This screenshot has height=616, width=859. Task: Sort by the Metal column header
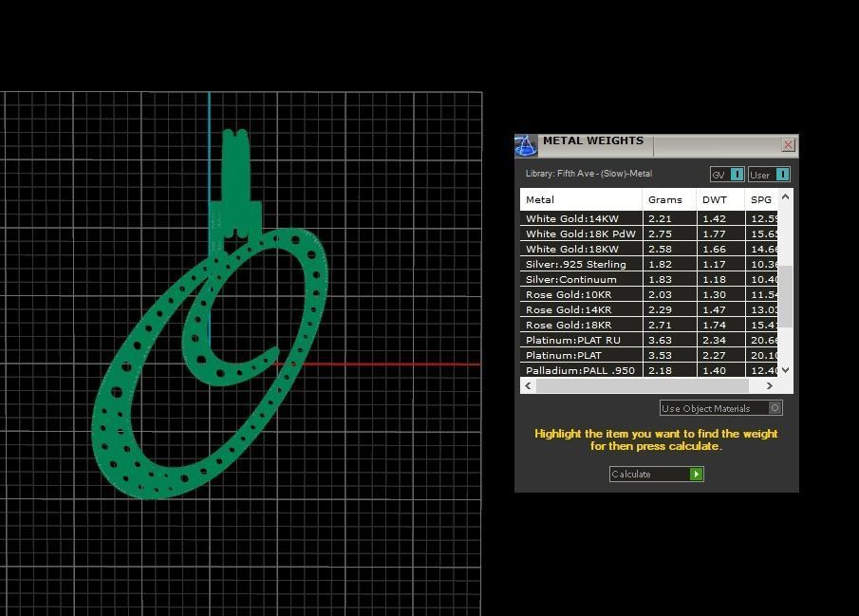click(x=581, y=199)
